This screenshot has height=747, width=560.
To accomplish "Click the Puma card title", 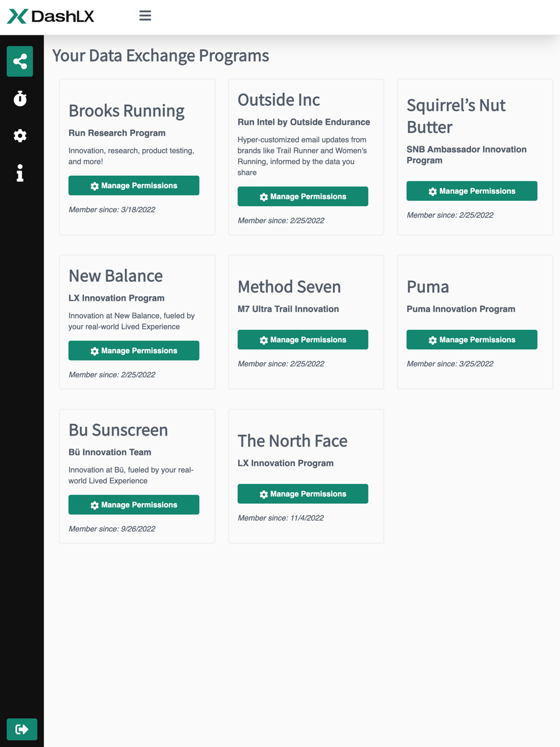I will (428, 287).
